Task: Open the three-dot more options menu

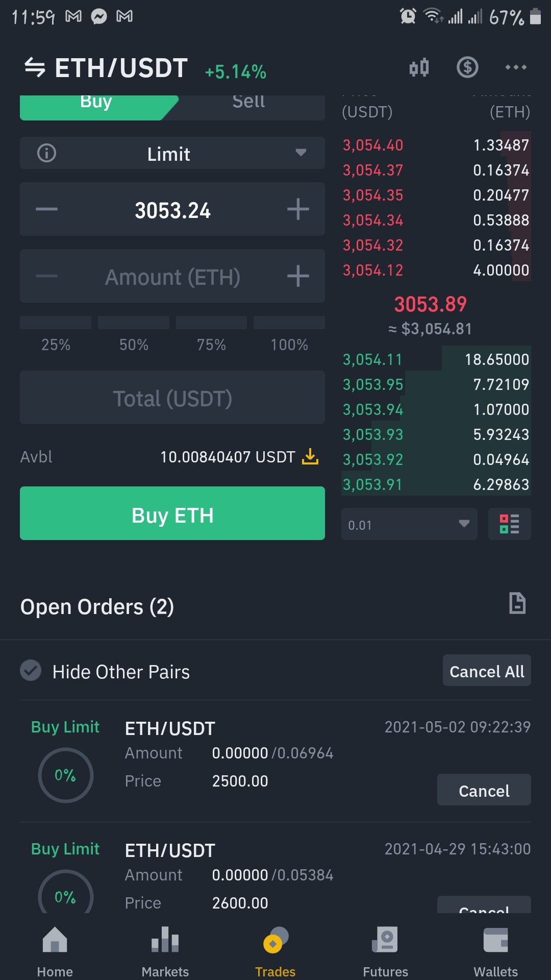Action: [515, 67]
